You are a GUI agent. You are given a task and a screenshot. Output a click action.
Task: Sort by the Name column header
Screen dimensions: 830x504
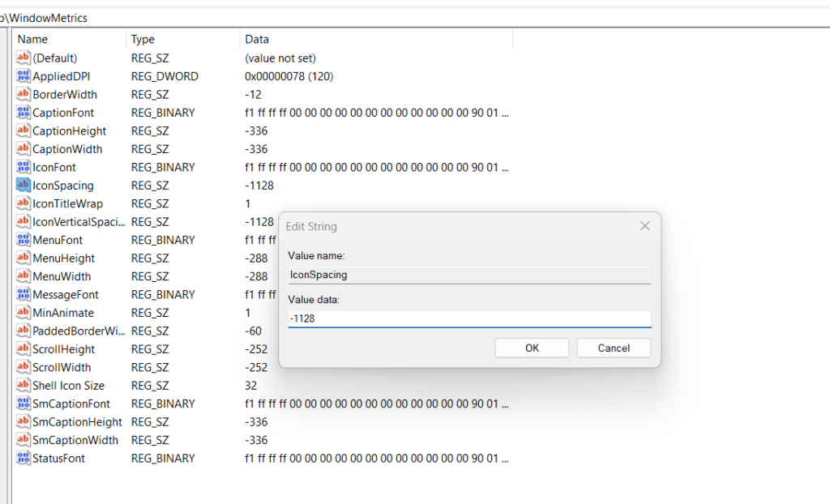click(x=69, y=39)
